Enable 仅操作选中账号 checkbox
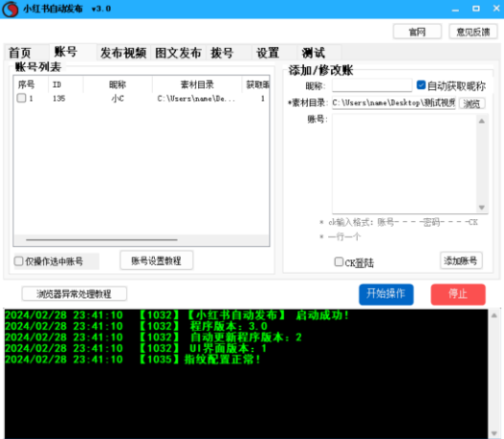This screenshot has height=439, width=504. tap(18, 261)
